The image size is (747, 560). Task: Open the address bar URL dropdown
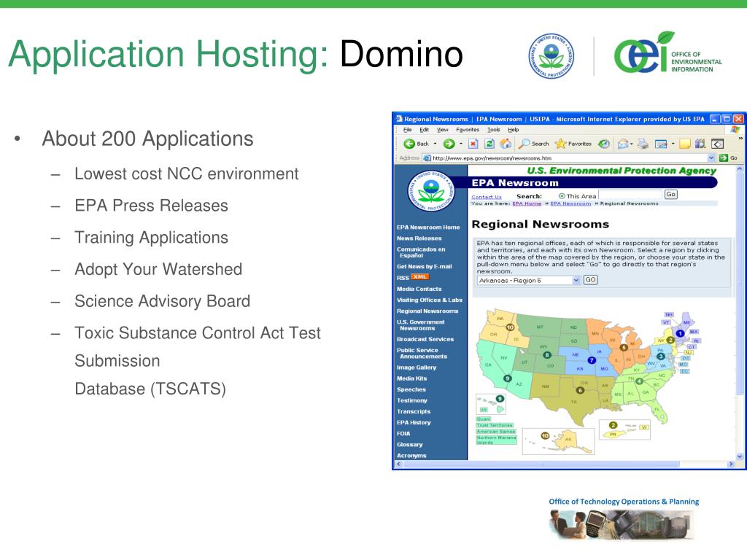712,157
